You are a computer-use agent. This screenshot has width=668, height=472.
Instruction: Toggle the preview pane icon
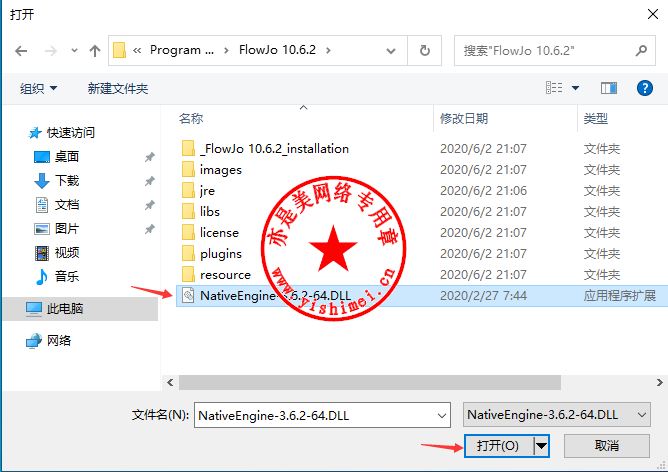[x=609, y=88]
